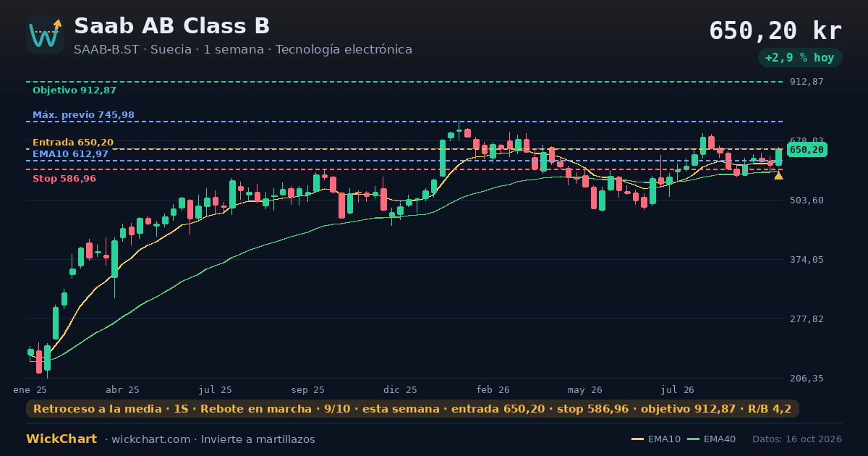Click the EMA10 612,97 level label

point(70,154)
